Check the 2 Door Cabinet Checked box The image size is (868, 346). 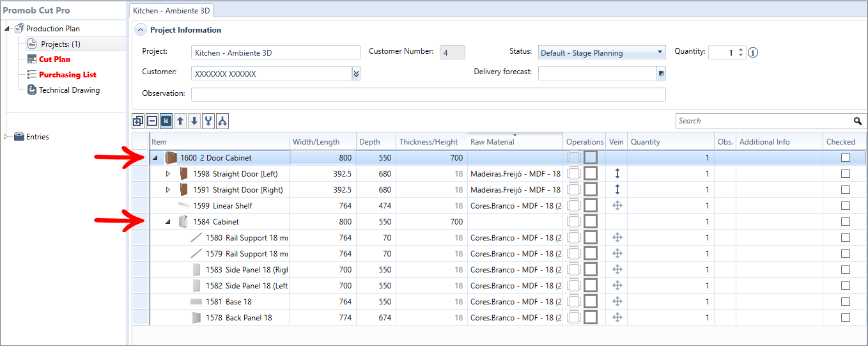coord(846,157)
